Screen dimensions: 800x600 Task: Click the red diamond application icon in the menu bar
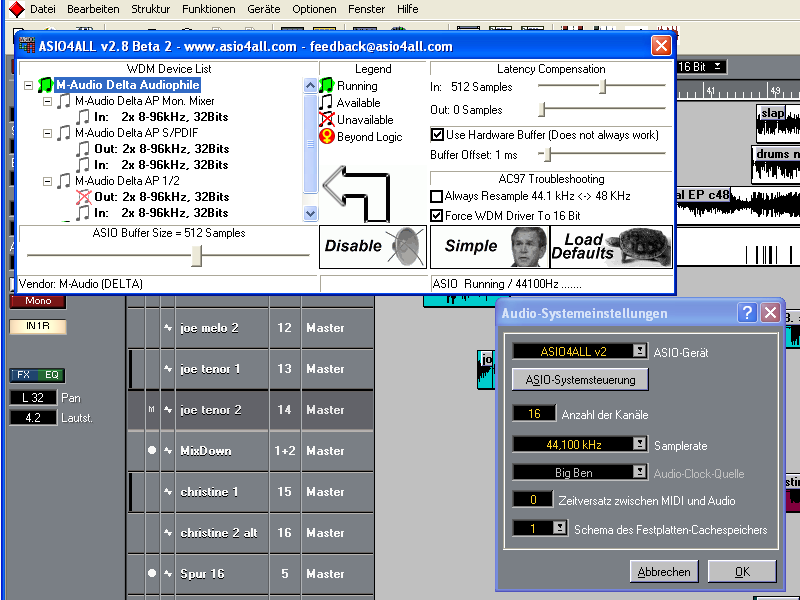(x=17, y=9)
